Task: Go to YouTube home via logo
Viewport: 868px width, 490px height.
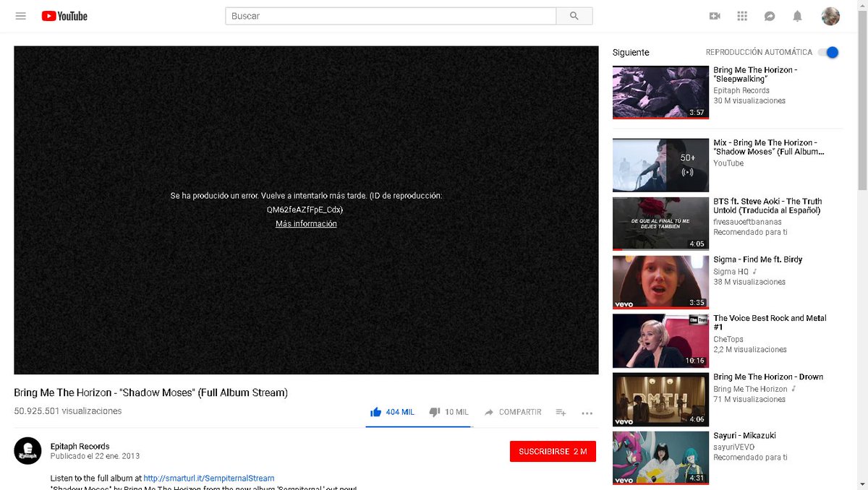Action: click(64, 16)
